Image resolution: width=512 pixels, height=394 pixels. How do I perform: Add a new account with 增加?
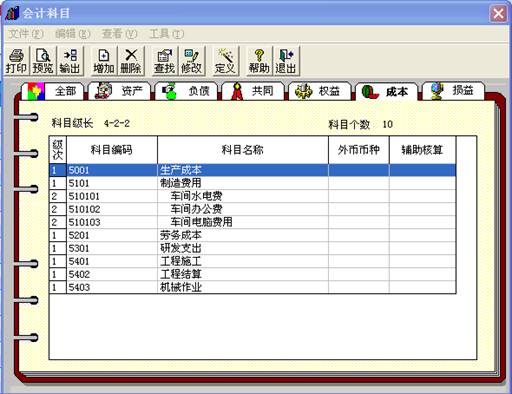tap(104, 61)
